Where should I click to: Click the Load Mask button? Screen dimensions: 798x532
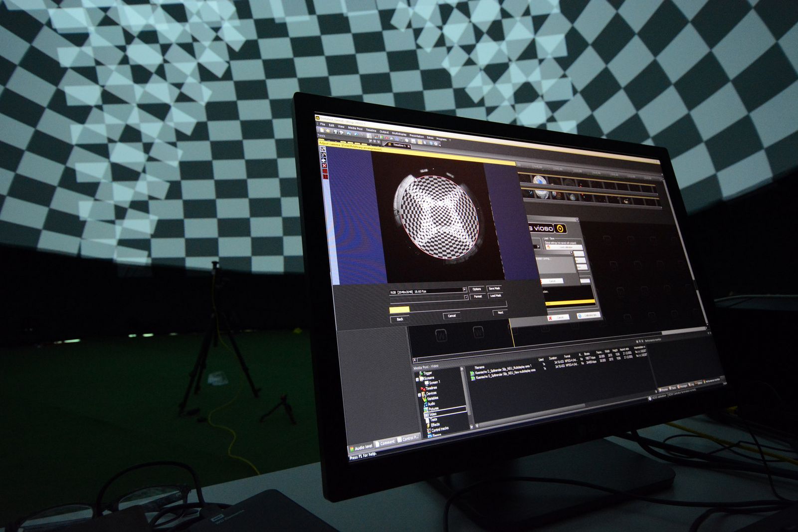[x=495, y=295]
